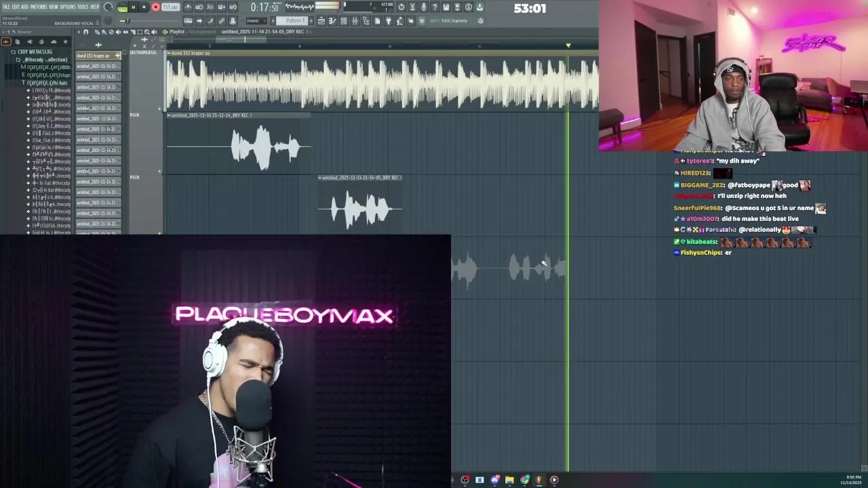Click the globe online news icon
868x488 pixels.
click(x=481, y=21)
